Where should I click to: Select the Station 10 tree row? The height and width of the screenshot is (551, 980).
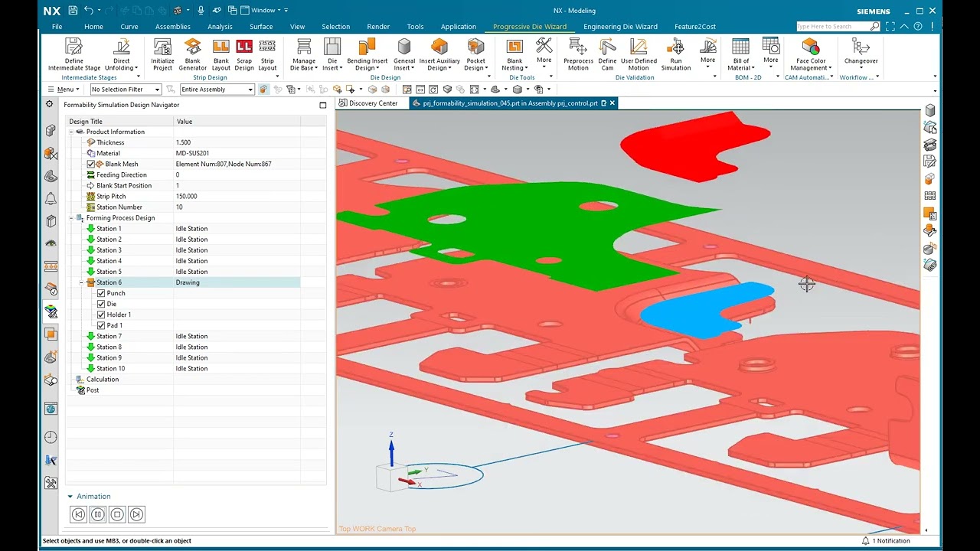tap(184, 369)
